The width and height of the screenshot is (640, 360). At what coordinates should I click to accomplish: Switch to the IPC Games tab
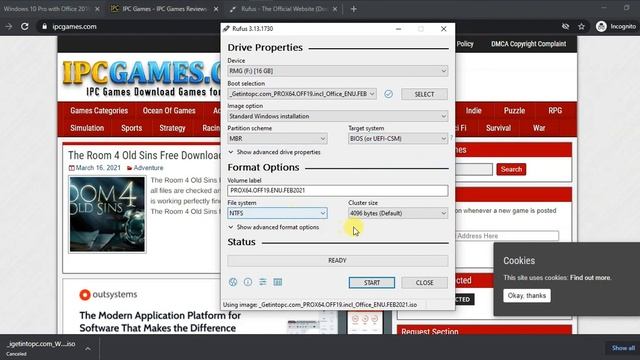click(164, 9)
